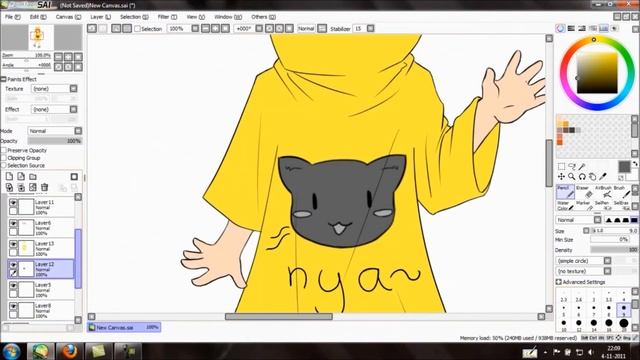Select brush size 20 preset
The height and width of the screenshot is (360, 640).
[624, 325]
